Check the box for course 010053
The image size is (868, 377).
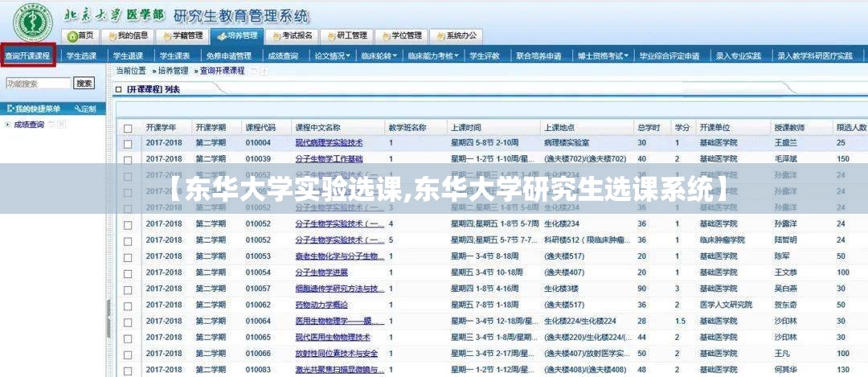point(128,257)
